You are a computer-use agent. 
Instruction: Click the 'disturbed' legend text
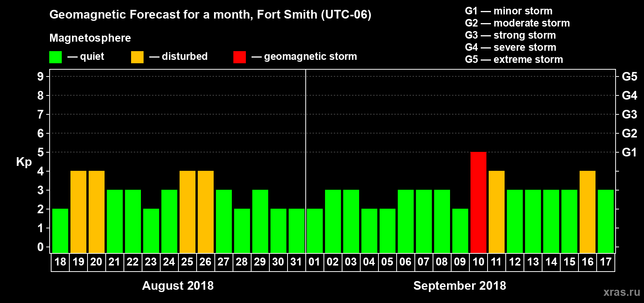point(184,56)
